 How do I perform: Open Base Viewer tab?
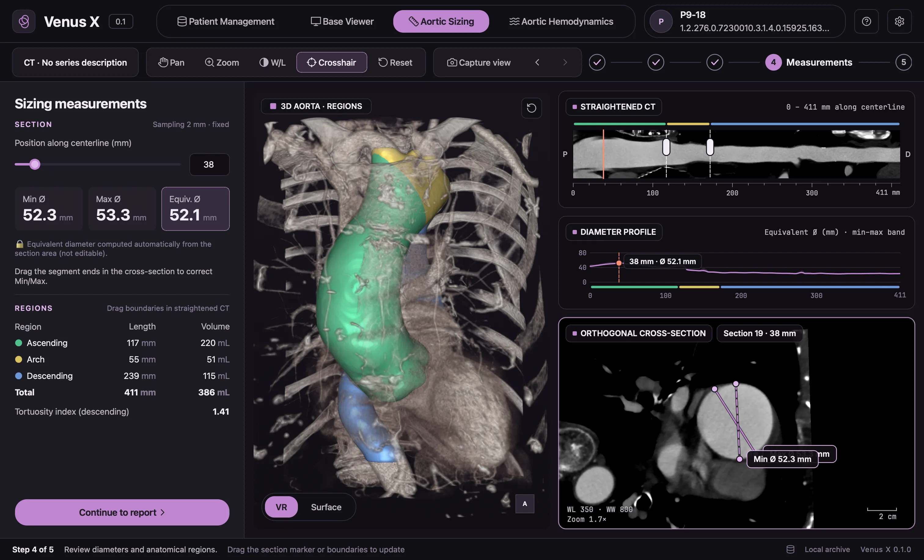coord(342,21)
